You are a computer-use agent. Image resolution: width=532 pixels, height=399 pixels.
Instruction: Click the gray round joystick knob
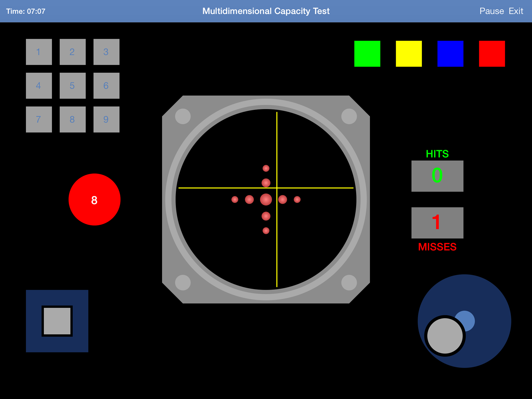[x=445, y=336]
